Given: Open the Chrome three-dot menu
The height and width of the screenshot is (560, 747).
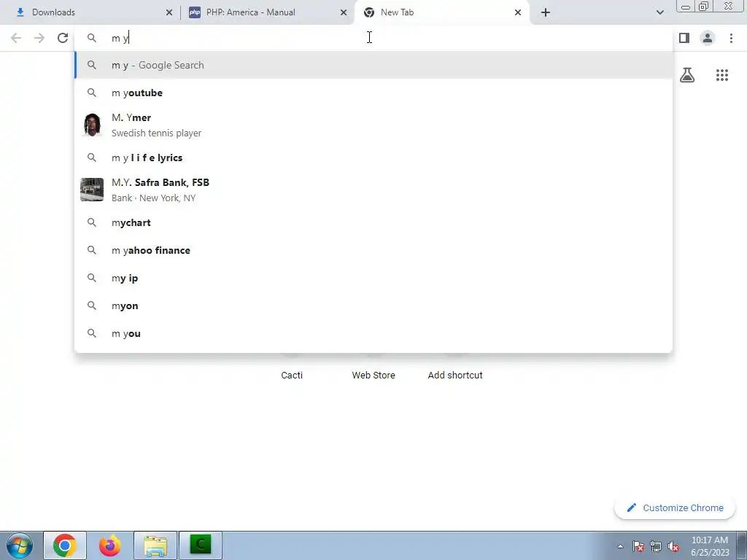Looking at the screenshot, I should [731, 38].
